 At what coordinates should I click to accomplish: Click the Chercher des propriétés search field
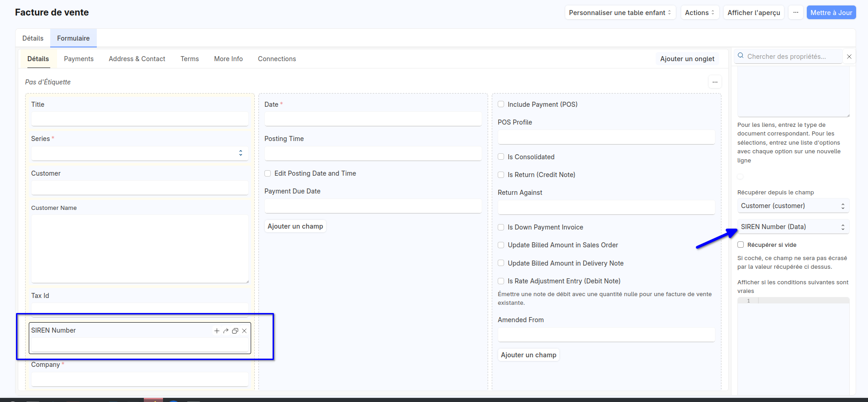click(792, 57)
